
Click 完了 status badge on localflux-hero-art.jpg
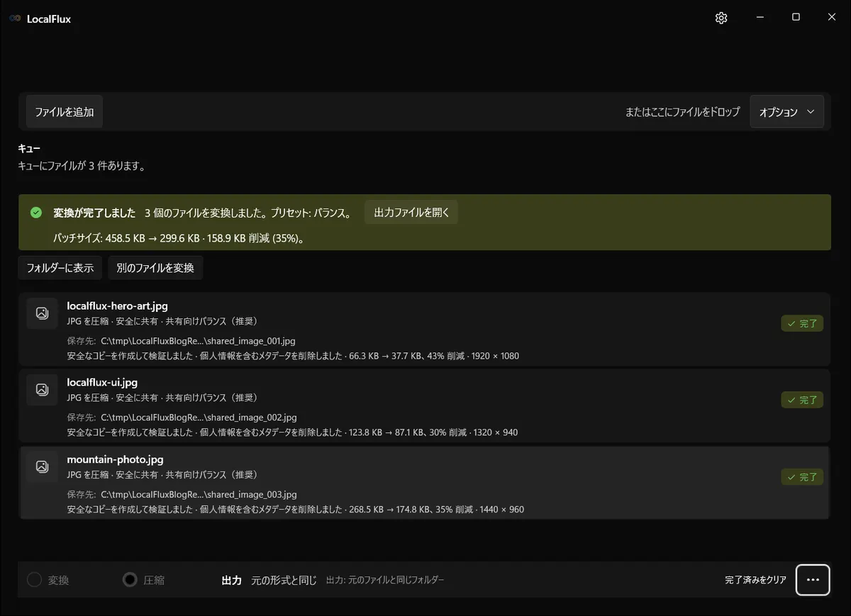[x=802, y=323]
